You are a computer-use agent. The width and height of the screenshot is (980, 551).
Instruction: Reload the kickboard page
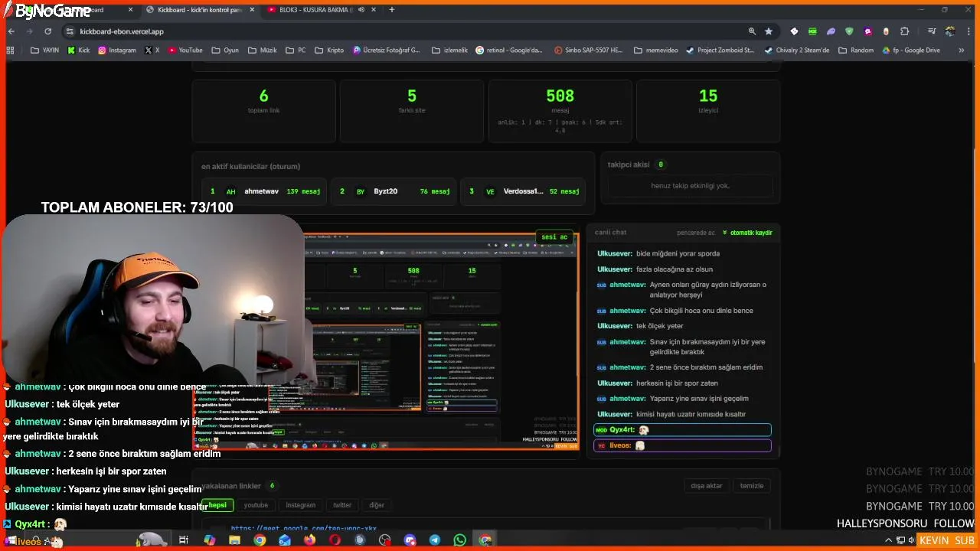tap(47, 31)
